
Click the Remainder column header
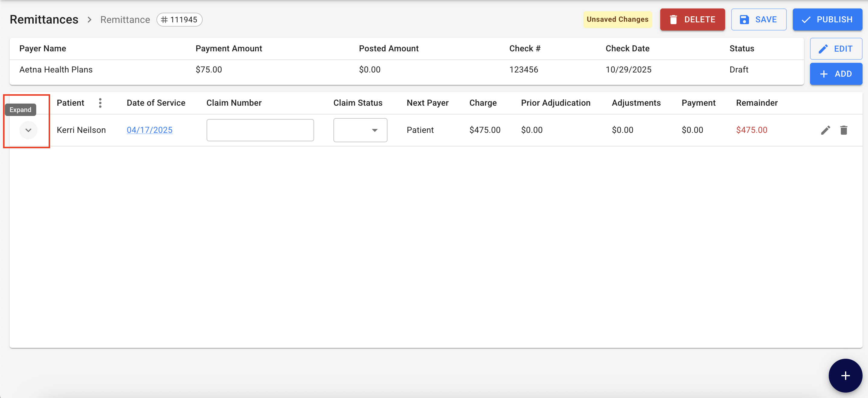757,103
